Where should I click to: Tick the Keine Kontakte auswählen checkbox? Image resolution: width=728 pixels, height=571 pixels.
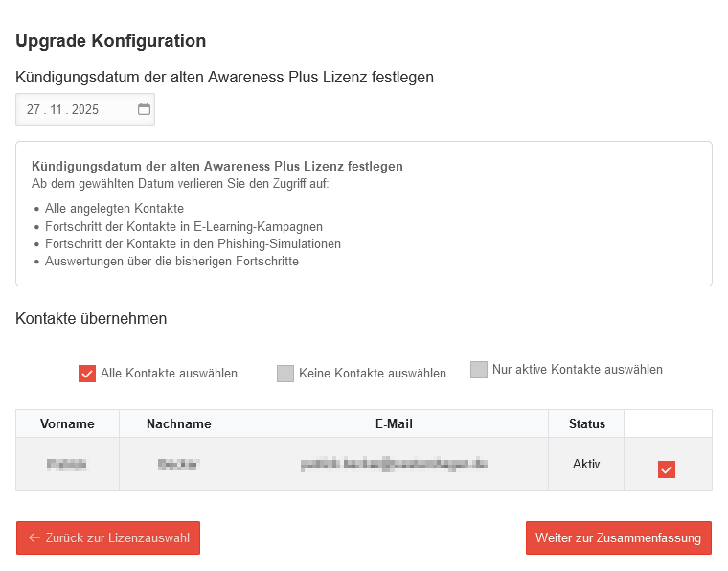click(285, 374)
